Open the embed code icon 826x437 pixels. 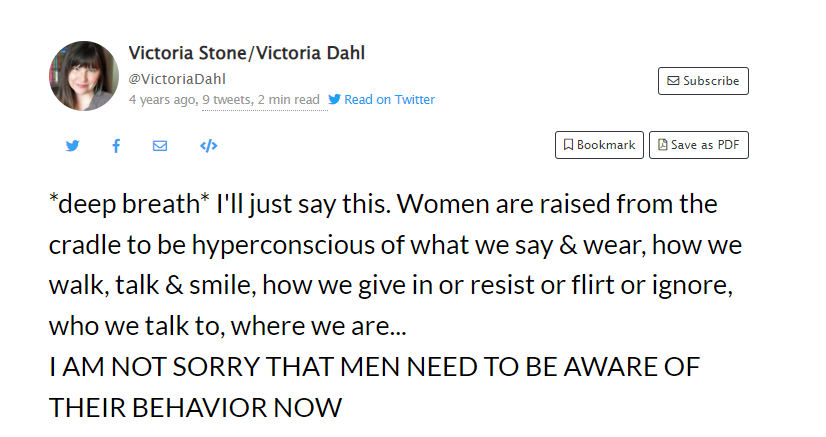(x=208, y=146)
